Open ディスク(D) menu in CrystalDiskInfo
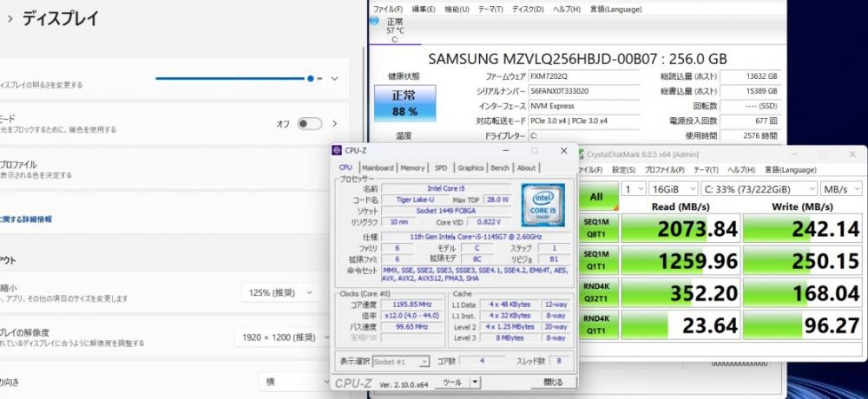Image resolution: width=868 pixels, height=399 pixels. pos(528,10)
